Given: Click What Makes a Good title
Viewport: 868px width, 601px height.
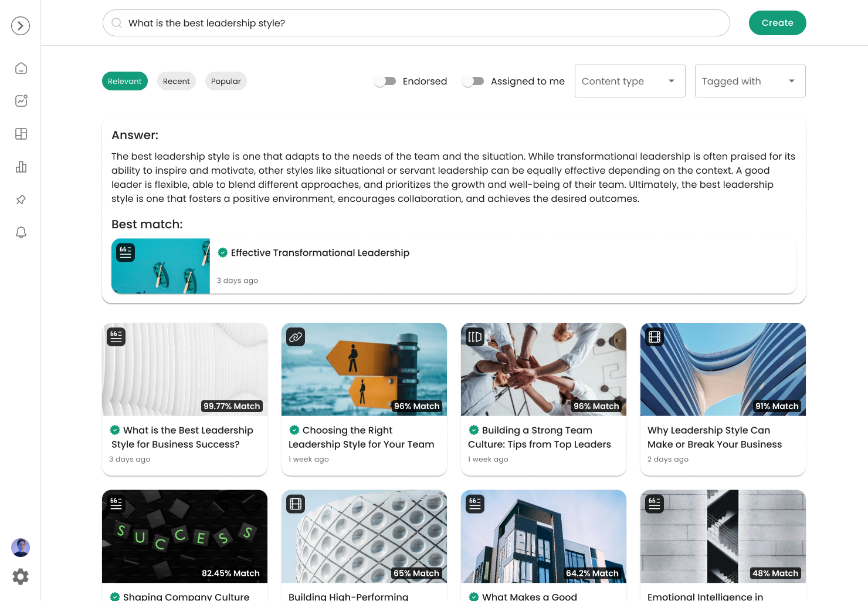Looking at the screenshot, I should click(x=530, y=596).
